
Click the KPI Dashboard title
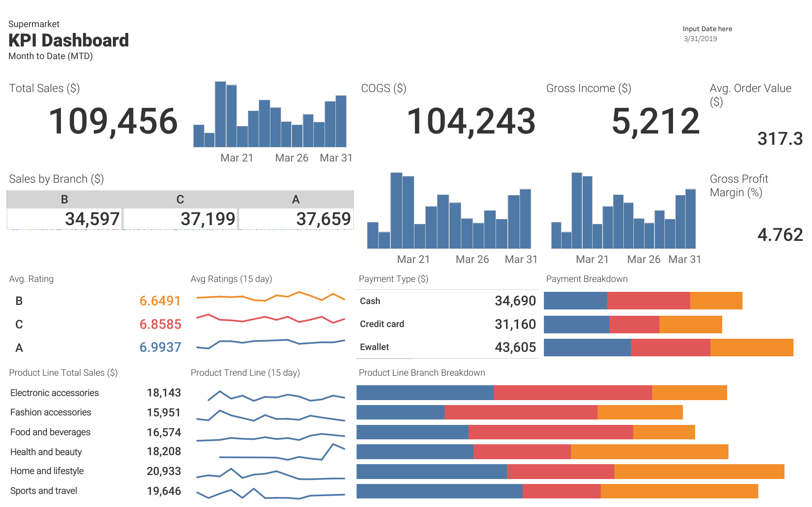[x=68, y=41]
